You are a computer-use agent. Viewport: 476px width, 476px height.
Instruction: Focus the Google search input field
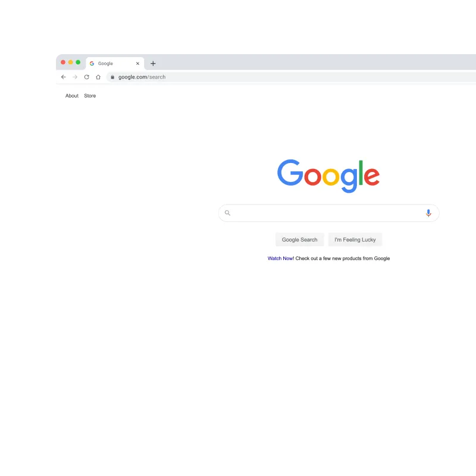point(329,213)
